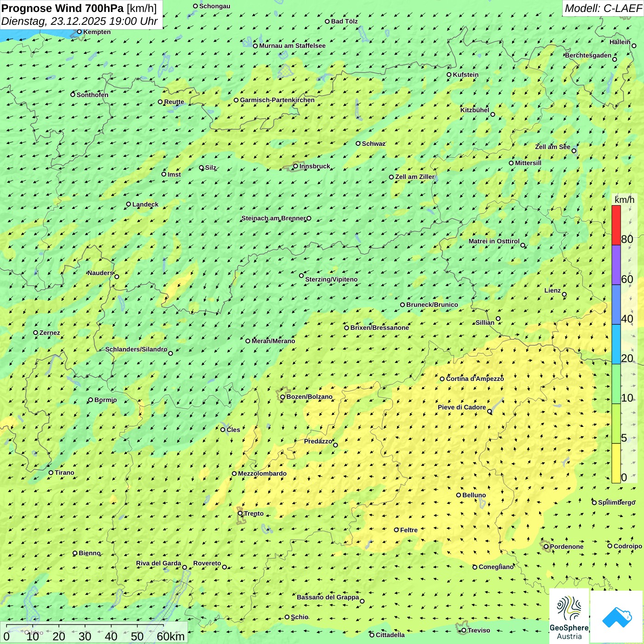
Task: Click the Belluno map marker circle
Action: click(x=459, y=495)
